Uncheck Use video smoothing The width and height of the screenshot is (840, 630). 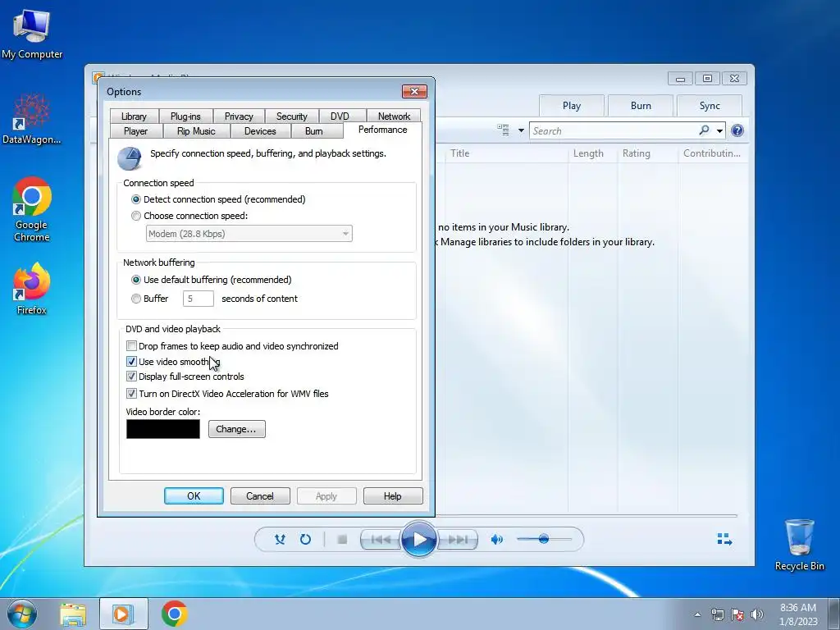click(x=131, y=362)
